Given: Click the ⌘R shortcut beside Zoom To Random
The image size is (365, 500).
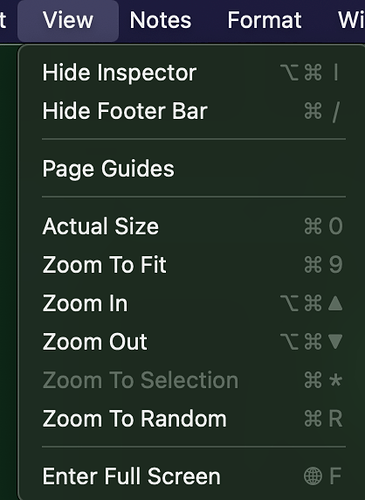Looking at the screenshot, I should pyautogui.click(x=323, y=418).
